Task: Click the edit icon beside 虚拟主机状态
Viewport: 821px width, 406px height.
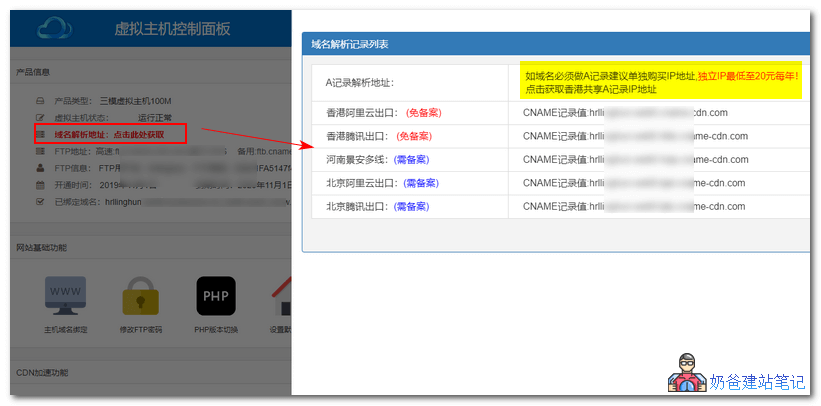Action: pyautogui.click(x=40, y=117)
